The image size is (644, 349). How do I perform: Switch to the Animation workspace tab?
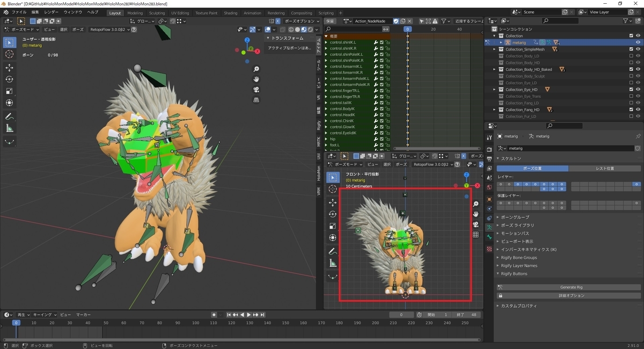point(252,13)
